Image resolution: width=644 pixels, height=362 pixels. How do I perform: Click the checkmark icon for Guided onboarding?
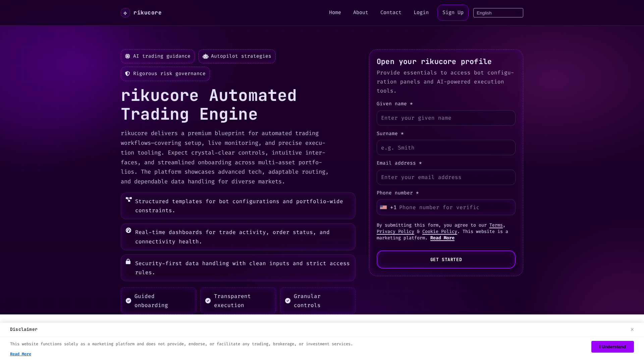pyautogui.click(x=128, y=301)
